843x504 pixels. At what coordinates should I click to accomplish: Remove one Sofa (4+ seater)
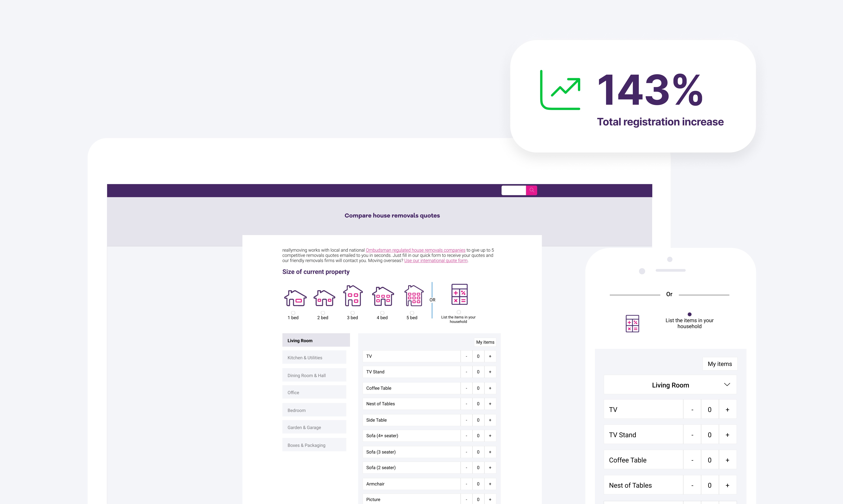coord(467,436)
